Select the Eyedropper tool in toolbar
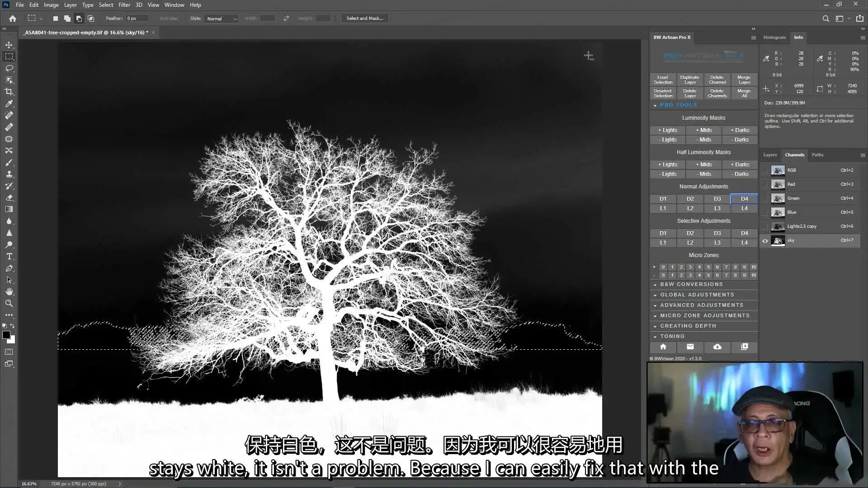 pos(9,103)
